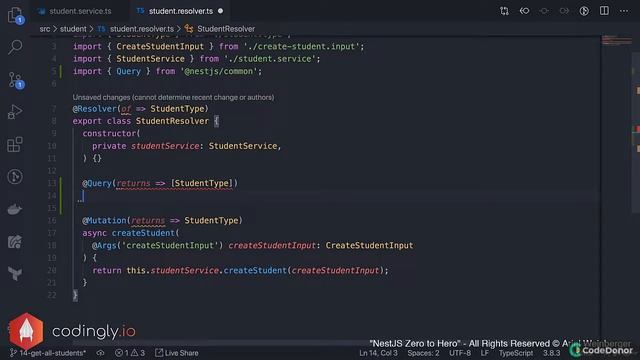Viewport: 640px width, 360px height.
Task: Click the constructor keyword on line 9
Action: 109,133
